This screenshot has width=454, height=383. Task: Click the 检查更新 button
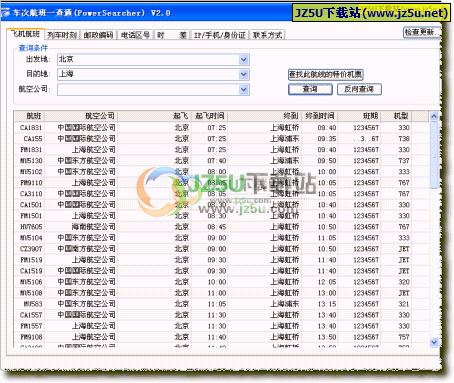422,32
